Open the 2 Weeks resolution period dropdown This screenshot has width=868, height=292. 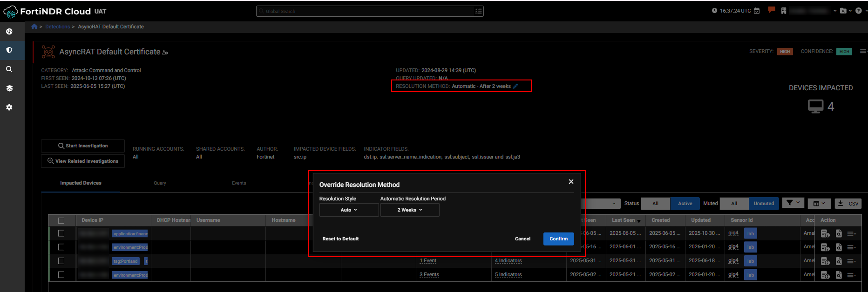[x=410, y=210]
